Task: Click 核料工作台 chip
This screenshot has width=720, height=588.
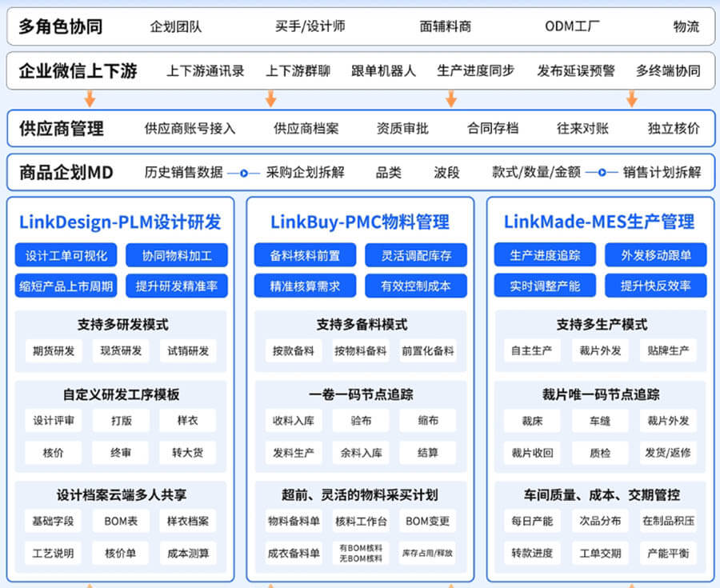Action: 361,521
